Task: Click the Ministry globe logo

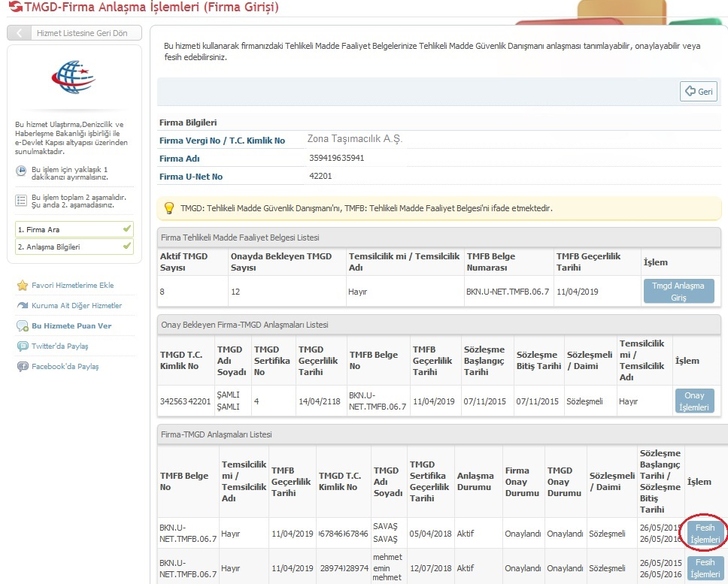Action: click(x=74, y=77)
